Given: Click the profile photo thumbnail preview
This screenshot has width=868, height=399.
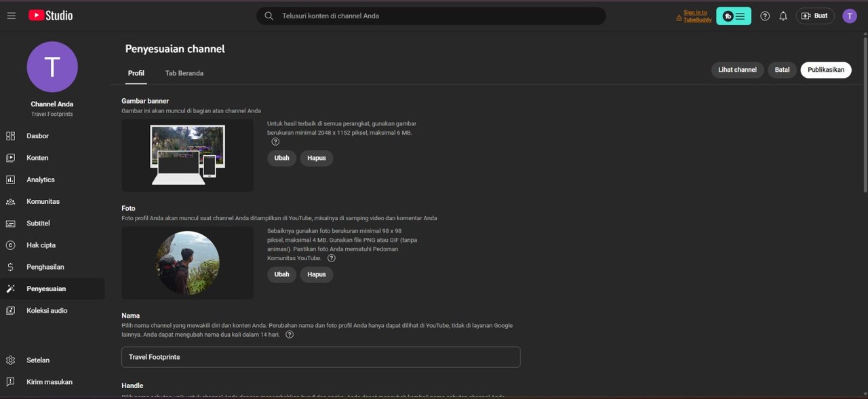Looking at the screenshot, I should coord(188,263).
